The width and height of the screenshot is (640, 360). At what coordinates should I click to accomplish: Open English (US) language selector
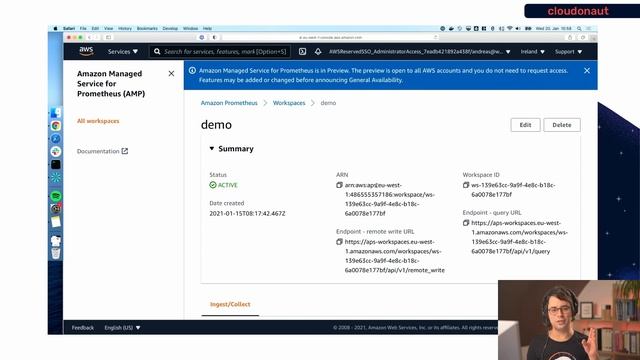pyautogui.click(x=122, y=327)
